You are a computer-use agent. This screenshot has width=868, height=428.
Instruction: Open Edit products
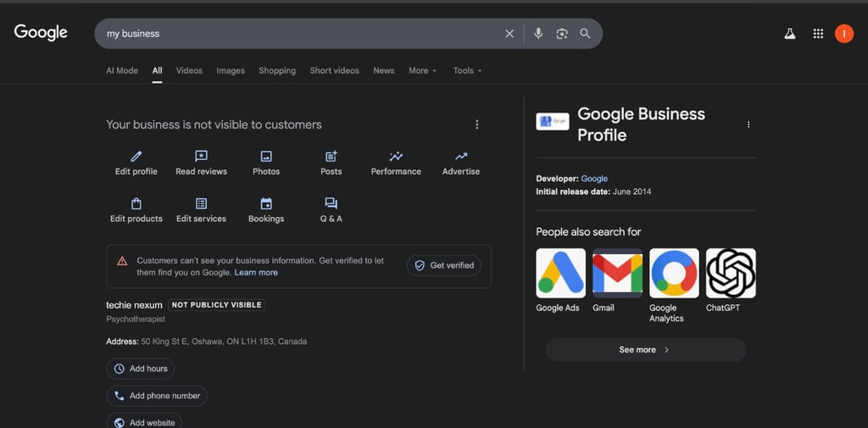pyautogui.click(x=136, y=210)
